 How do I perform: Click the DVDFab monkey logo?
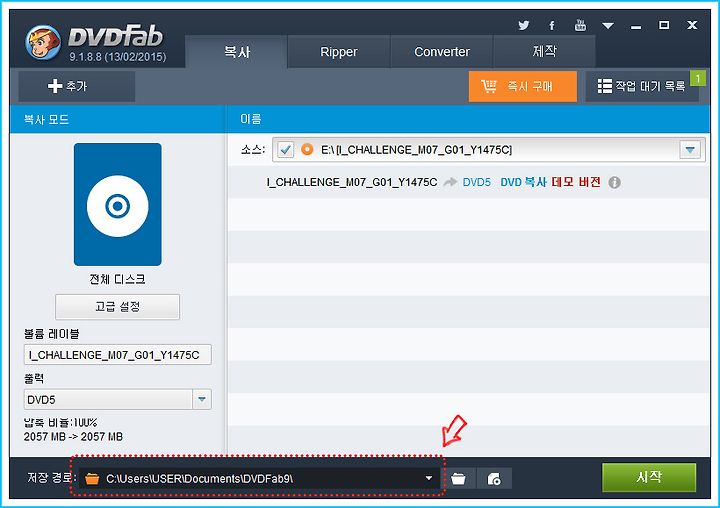(x=43, y=43)
